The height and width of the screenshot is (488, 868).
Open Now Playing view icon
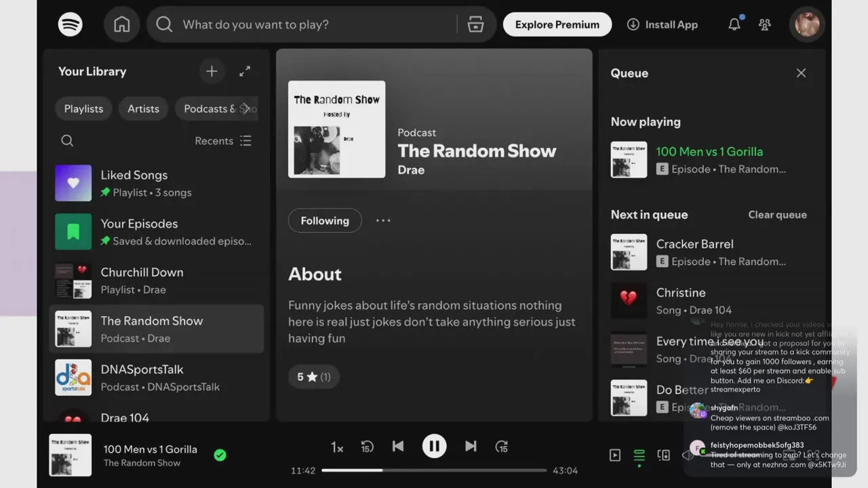(x=615, y=455)
